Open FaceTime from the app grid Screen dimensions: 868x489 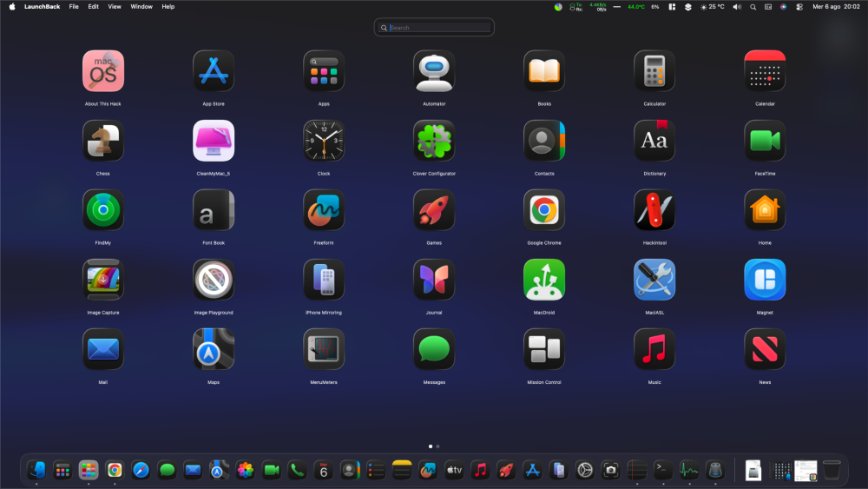coord(765,141)
